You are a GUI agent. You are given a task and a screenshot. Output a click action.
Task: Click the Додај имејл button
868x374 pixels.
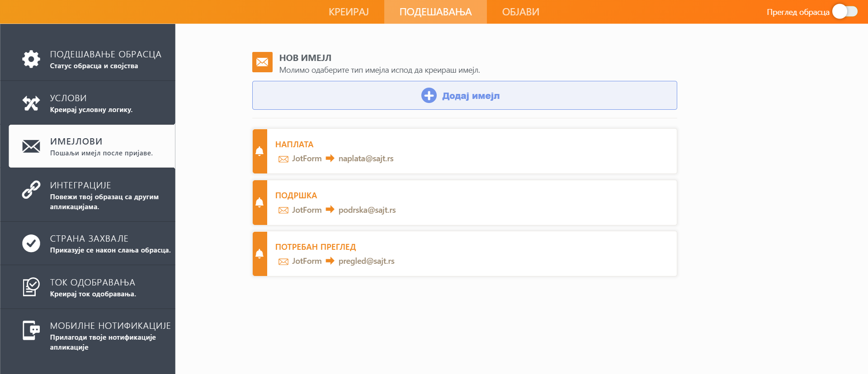465,95
